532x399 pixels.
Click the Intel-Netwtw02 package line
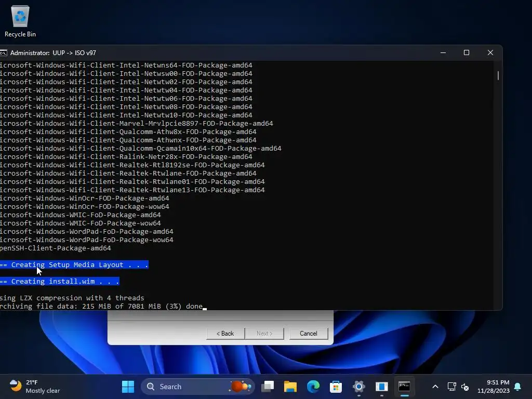coord(126,82)
